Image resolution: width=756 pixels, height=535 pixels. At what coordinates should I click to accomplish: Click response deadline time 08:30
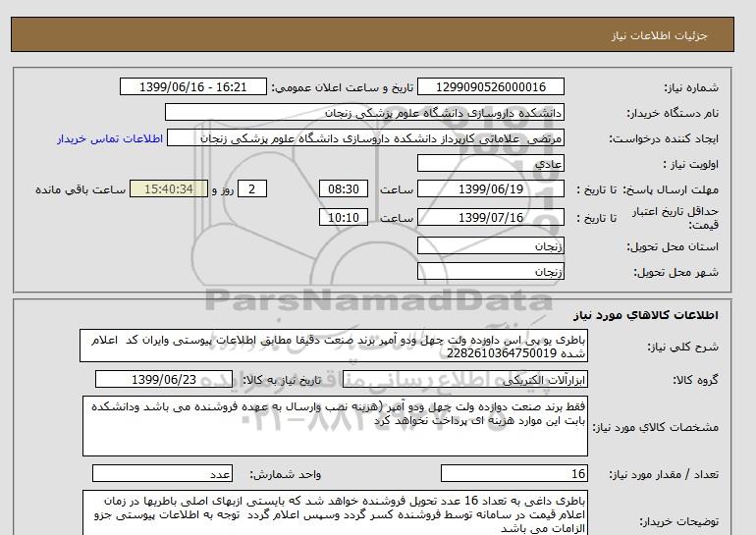pyautogui.click(x=344, y=188)
